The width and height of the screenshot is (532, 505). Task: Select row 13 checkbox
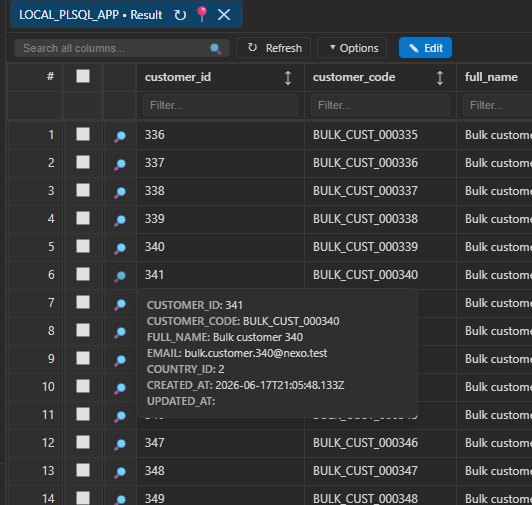click(83, 470)
